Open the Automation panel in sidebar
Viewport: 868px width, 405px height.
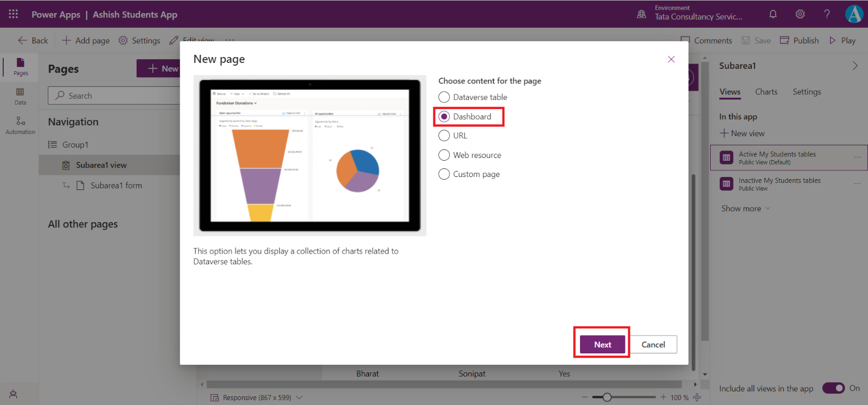coord(20,125)
